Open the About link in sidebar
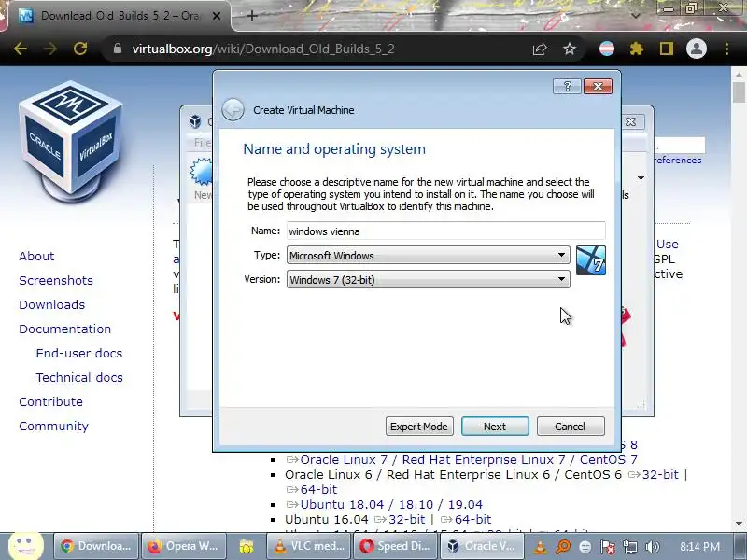747x560 pixels. pyautogui.click(x=36, y=256)
